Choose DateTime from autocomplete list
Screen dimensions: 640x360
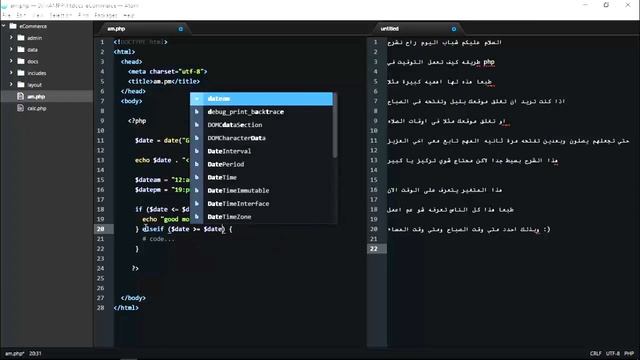click(261, 177)
